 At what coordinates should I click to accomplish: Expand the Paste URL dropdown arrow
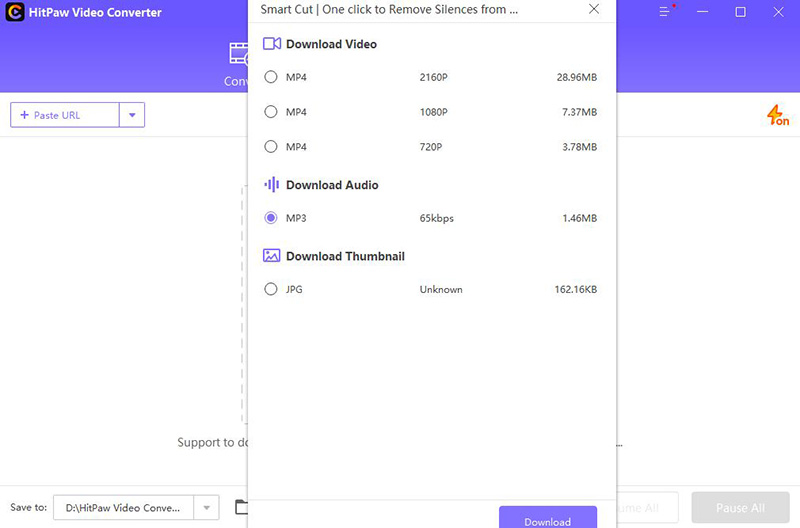pos(132,115)
